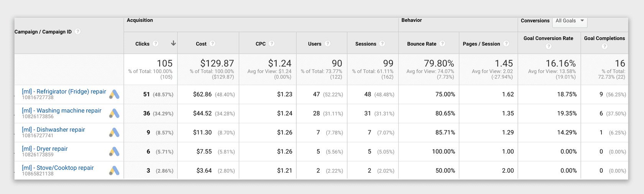Sort by the Cost column header

pos(201,44)
